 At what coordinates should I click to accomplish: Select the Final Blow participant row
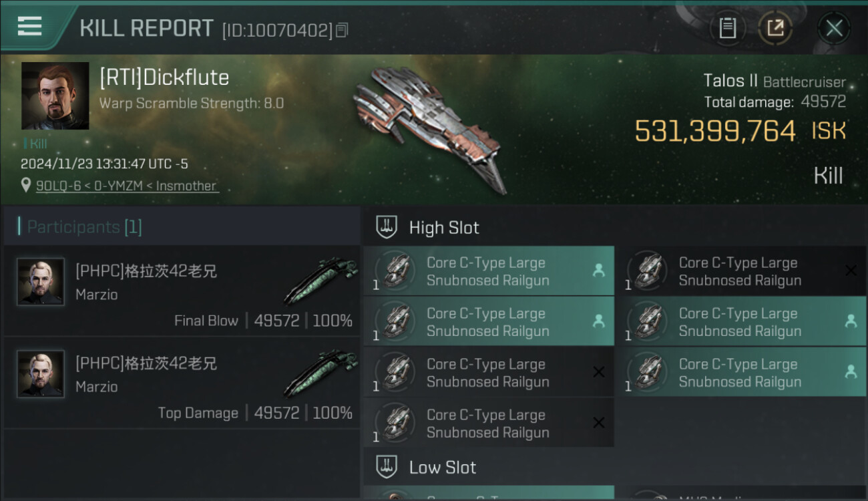point(182,290)
